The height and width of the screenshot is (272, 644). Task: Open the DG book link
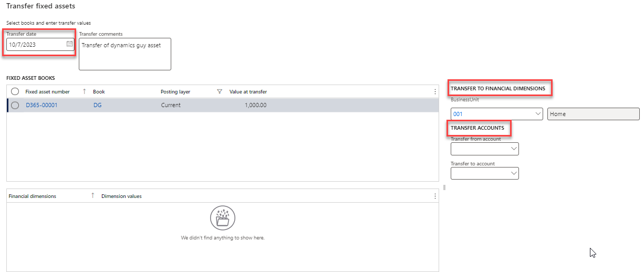(98, 105)
